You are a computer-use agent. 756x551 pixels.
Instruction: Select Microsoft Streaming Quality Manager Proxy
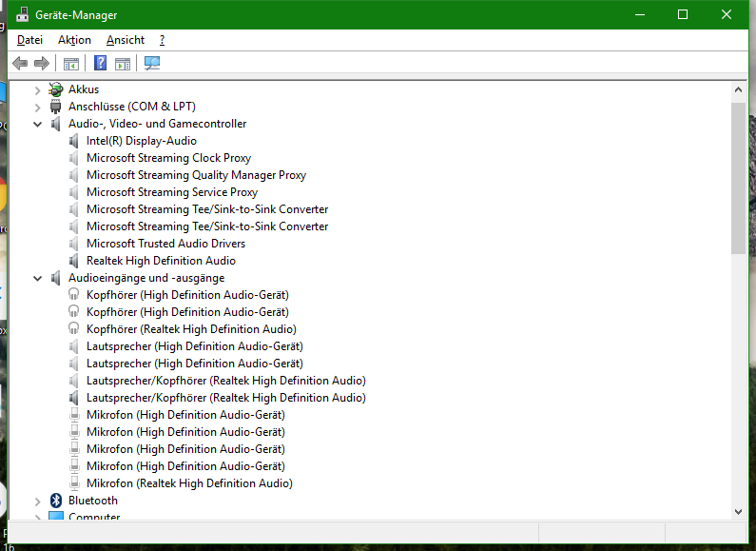point(196,175)
